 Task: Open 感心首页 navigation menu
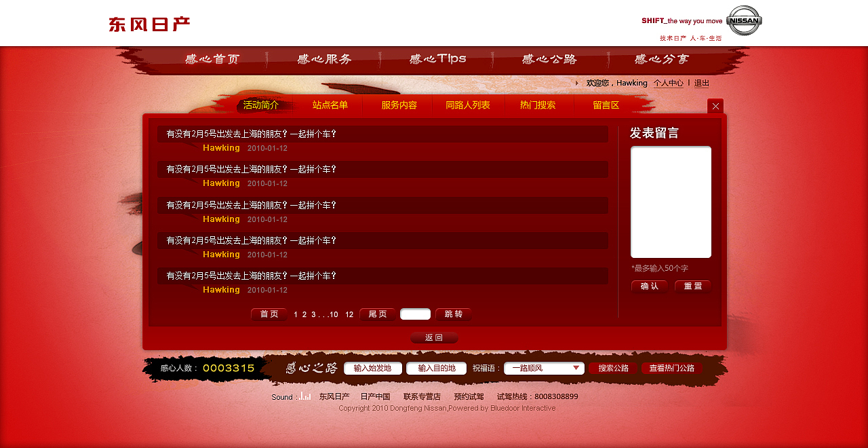pos(212,59)
